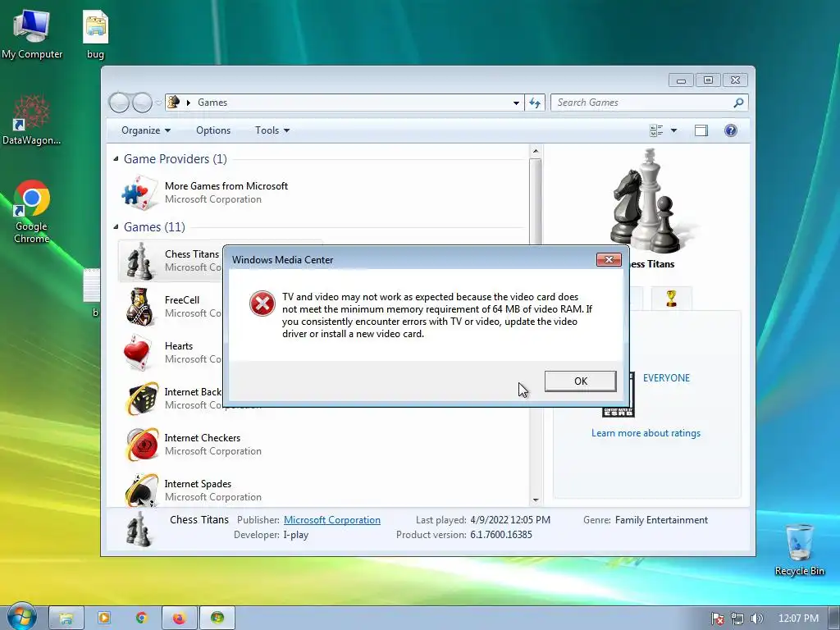The image size is (840, 630).
Task: Switch to Windows Media Center taskbar button
Action: tap(217, 619)
